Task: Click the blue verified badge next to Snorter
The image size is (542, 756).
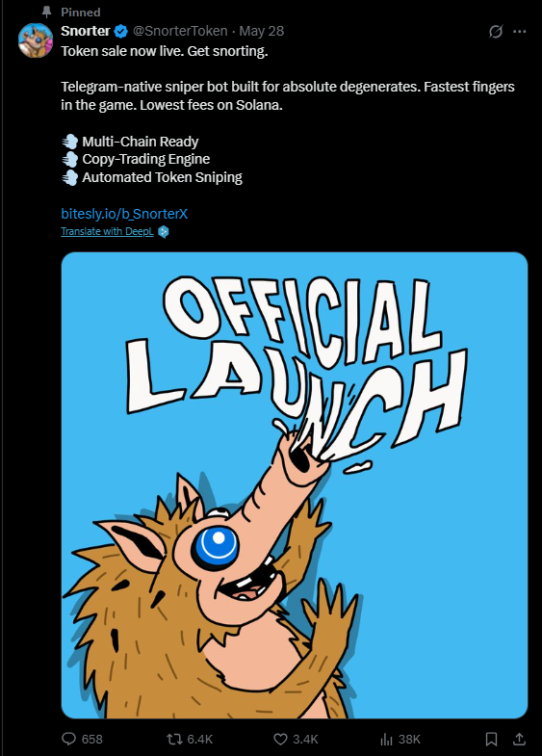Action: tap(121, 32)
